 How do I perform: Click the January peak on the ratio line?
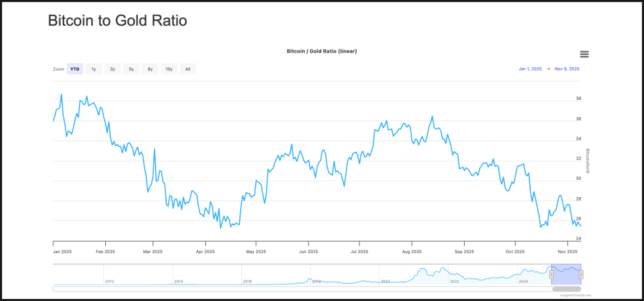tap(61, 95)
